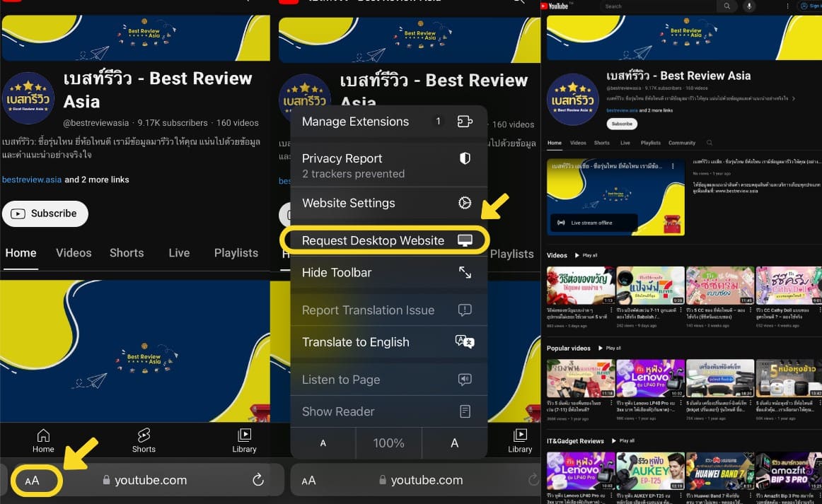The height and width of the screenshot is (504, 822).
Task: Tap the channel avatar in the left panel
Action: 28,98
